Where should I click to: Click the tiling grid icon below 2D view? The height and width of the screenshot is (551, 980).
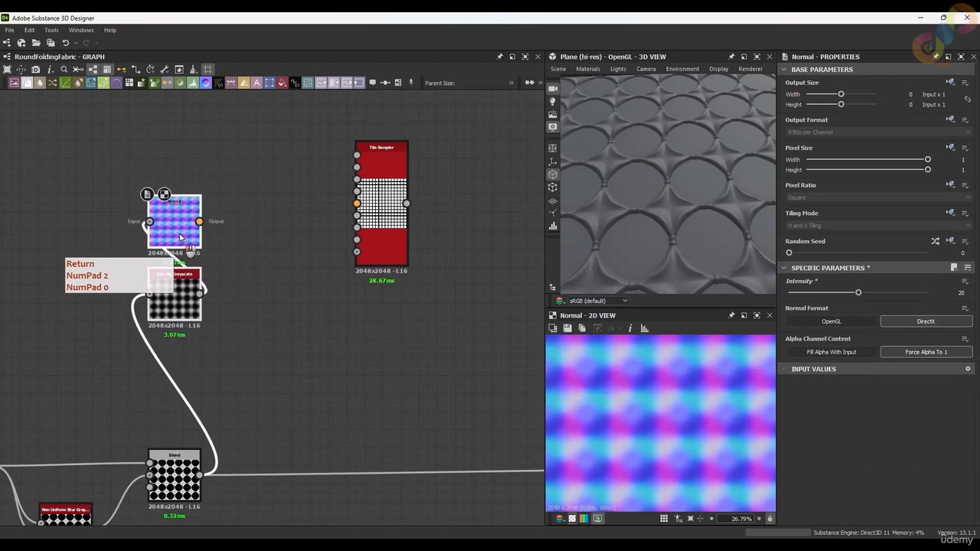coord(664,519)
